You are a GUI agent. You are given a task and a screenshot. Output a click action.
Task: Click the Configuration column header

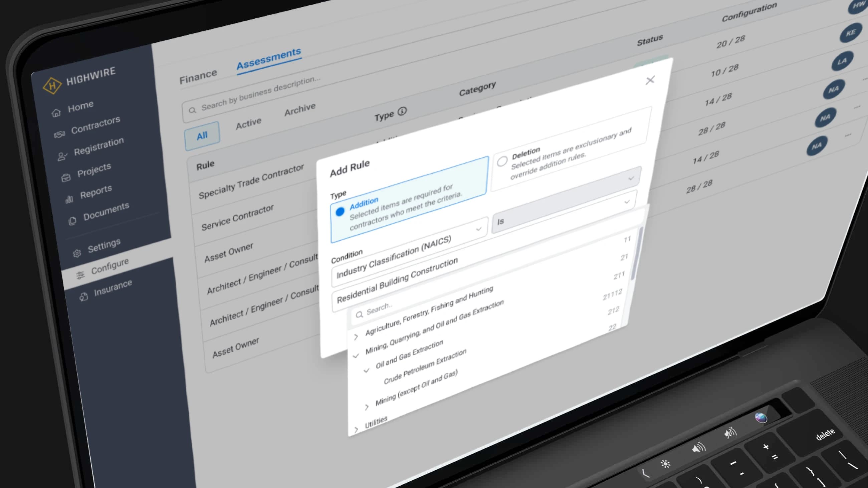pyautogui.click(x=749, y=12)
